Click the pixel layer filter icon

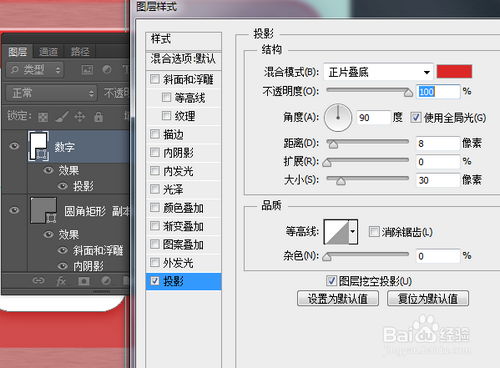tap(87, 70)
